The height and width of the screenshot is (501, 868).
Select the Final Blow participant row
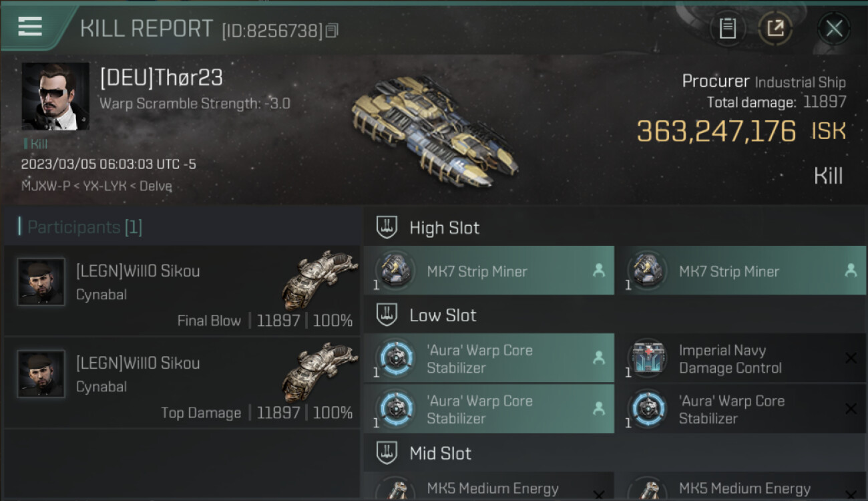(x=182, y=290)
